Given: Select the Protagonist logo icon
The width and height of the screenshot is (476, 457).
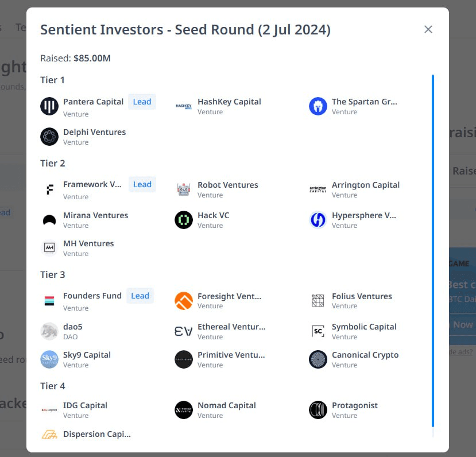Looking at the screenshot, I should coord(318,410).
